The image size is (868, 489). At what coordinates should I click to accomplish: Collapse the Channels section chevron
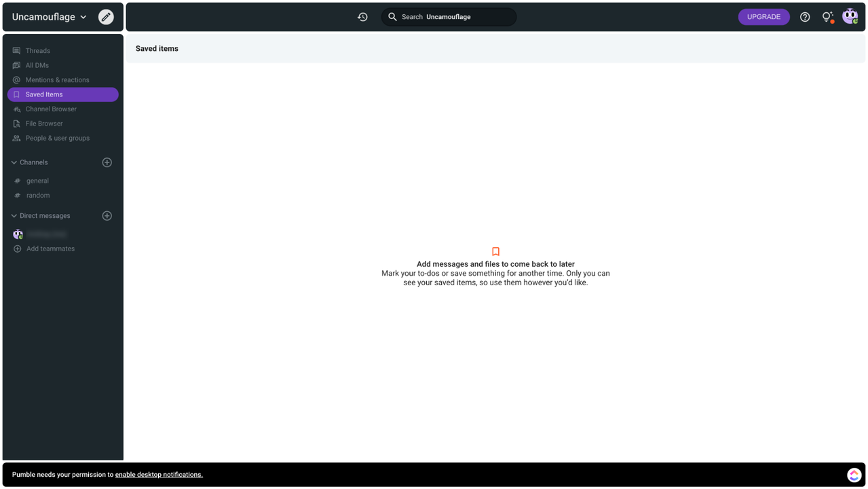point(14,162)
